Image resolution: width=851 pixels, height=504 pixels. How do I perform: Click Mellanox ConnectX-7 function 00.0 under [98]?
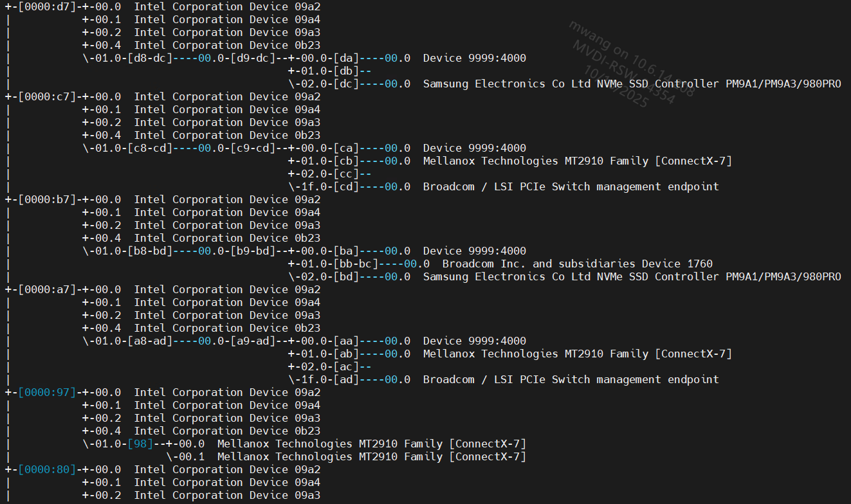[x=372, y=444]
